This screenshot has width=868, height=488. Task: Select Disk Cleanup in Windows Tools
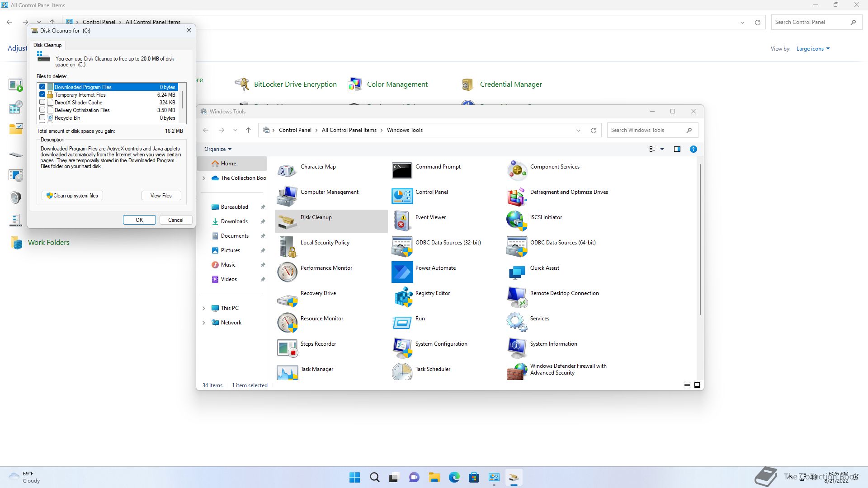pyautogui.click(x=331, y=221)
